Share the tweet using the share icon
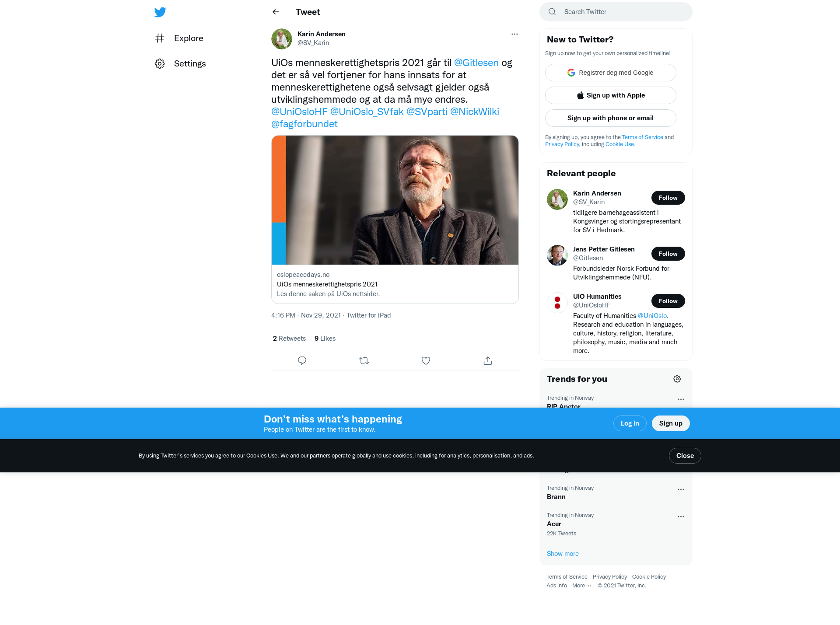The width and height of the screenshot is (840, 625). pyautogui.click(x=488, y=361)
